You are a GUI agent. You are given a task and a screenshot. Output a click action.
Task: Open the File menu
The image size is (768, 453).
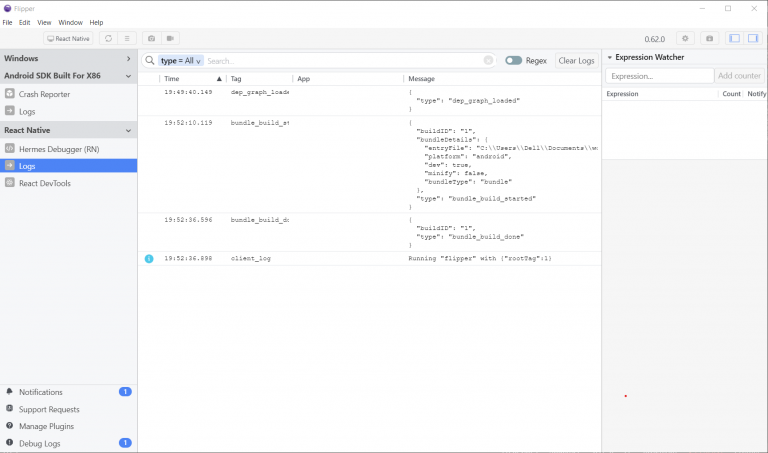tap(8, 22)
